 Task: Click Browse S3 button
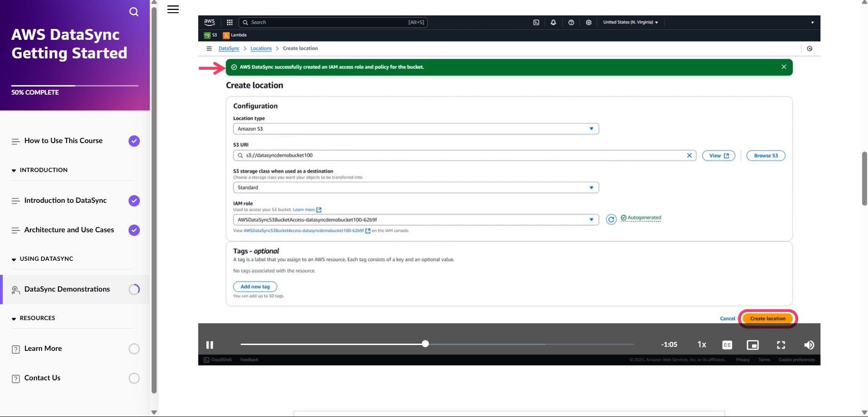click(x=766, y=156)
